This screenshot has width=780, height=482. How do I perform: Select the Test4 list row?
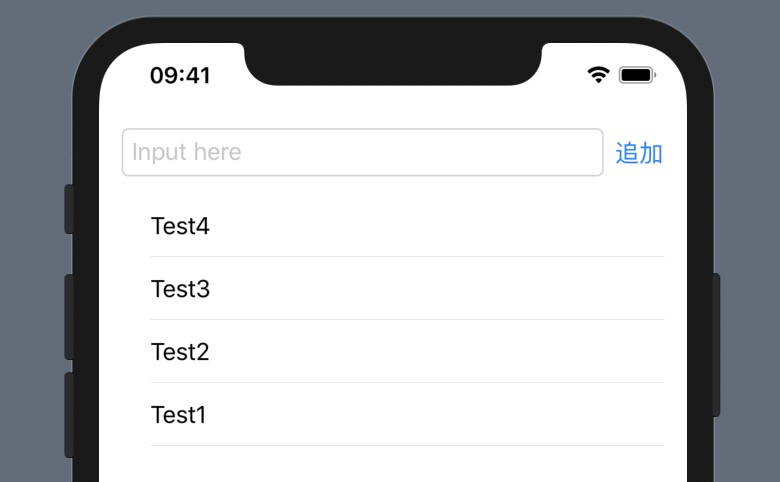click(393, 226)
